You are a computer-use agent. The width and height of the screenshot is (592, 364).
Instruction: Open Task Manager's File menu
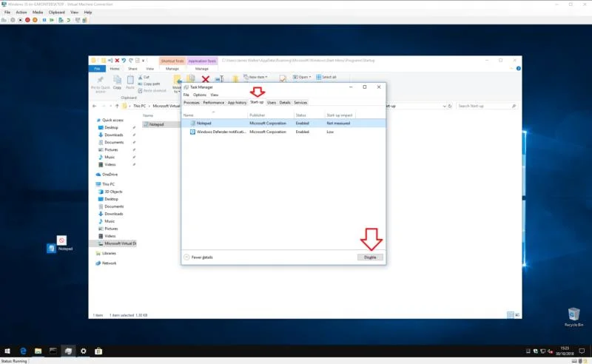click(x=186, y=95)
